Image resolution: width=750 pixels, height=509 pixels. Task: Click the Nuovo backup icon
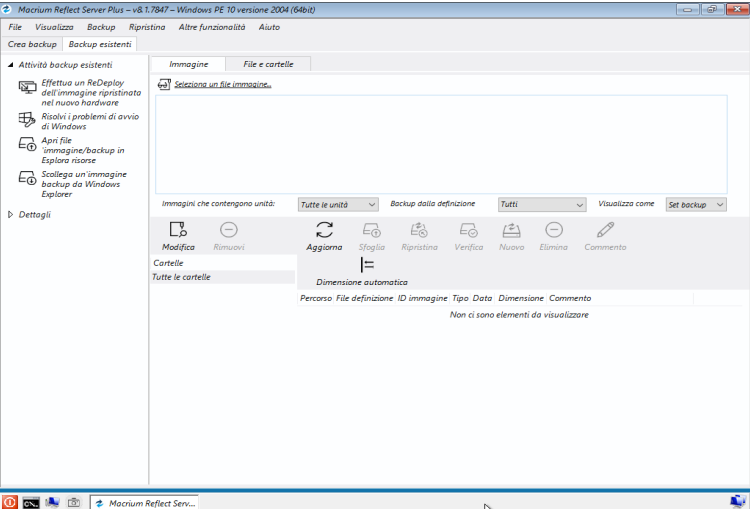pyautogui.click(x=511, y=230)
